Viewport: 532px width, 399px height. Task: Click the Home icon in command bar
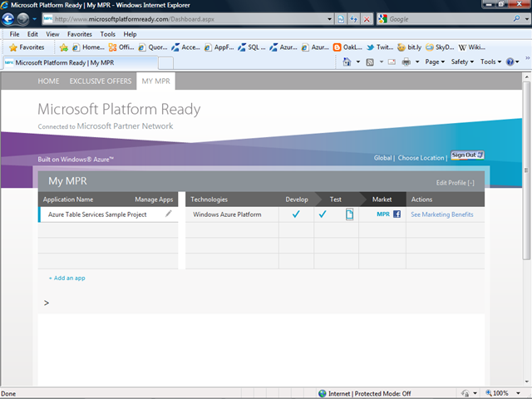tap(347, 62)
